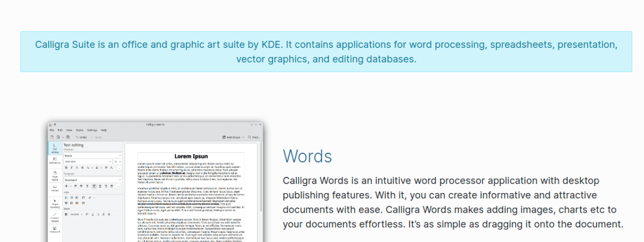The image size is (644, 242).
Task: Open the References tool in sidebar
Action: coord(55,161)
